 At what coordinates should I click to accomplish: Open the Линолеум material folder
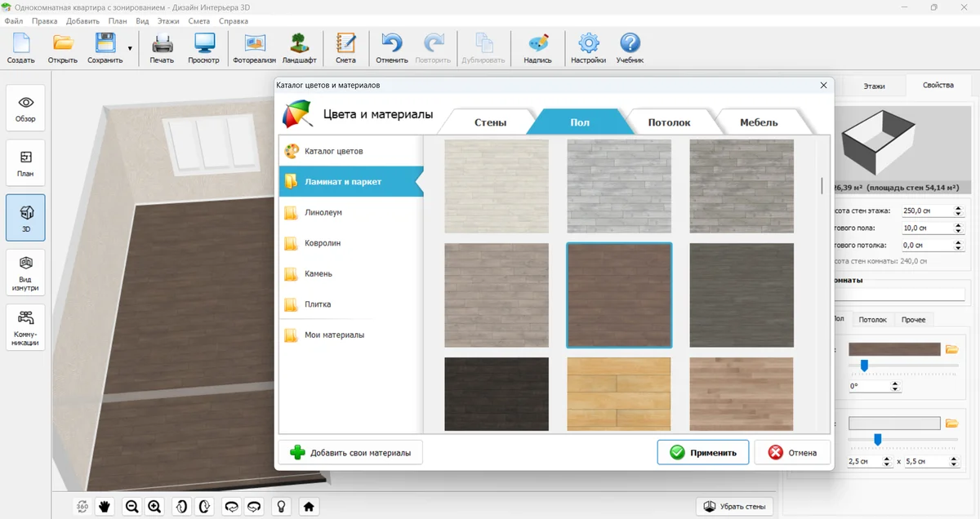323,213
